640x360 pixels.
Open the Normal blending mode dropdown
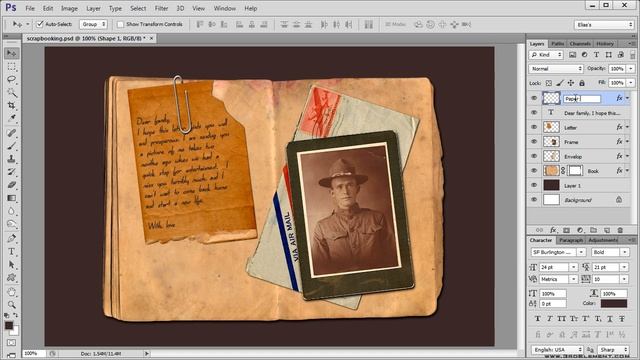tap(556, 69)
